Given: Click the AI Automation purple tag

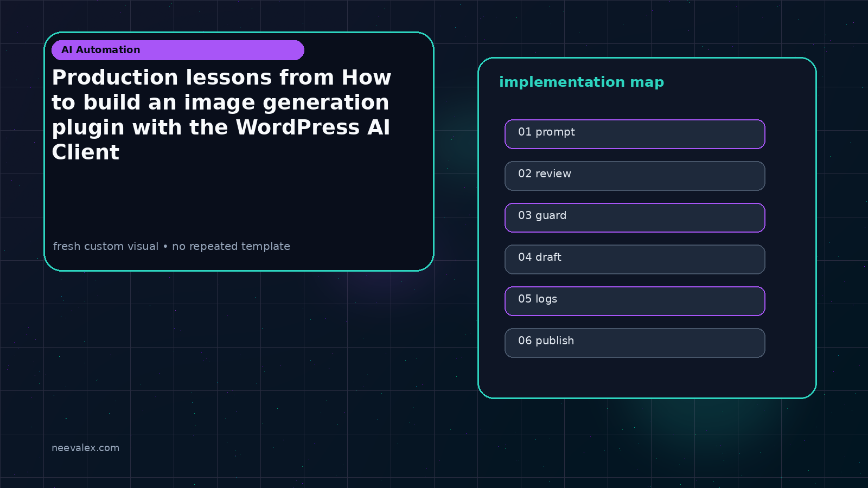Looking at the screenshot, I should (x=178, y=50).
